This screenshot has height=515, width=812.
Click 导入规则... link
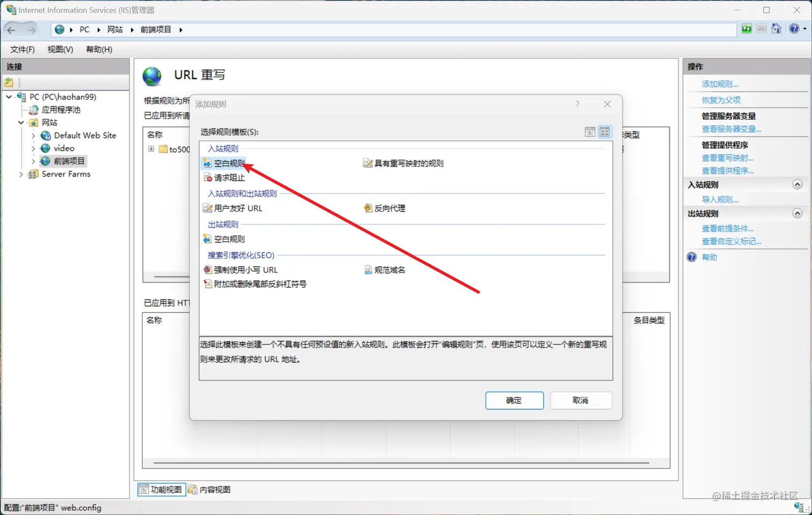tap(720, 199)
